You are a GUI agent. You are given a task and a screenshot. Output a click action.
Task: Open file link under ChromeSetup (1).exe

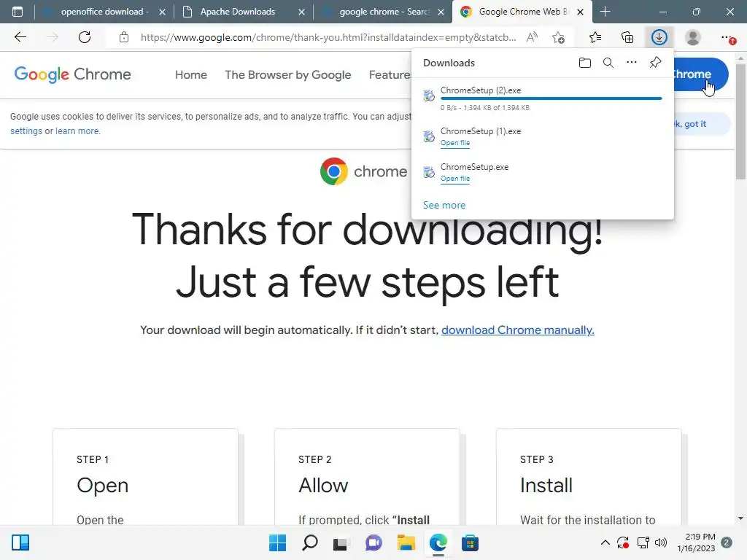tap(455, 143)
